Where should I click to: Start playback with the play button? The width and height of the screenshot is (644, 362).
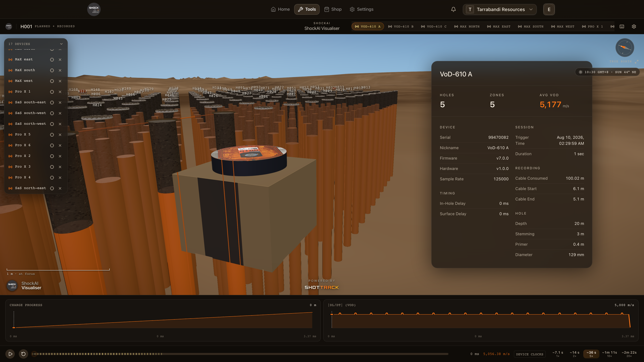pyautogui.click(x=10, y=354)
